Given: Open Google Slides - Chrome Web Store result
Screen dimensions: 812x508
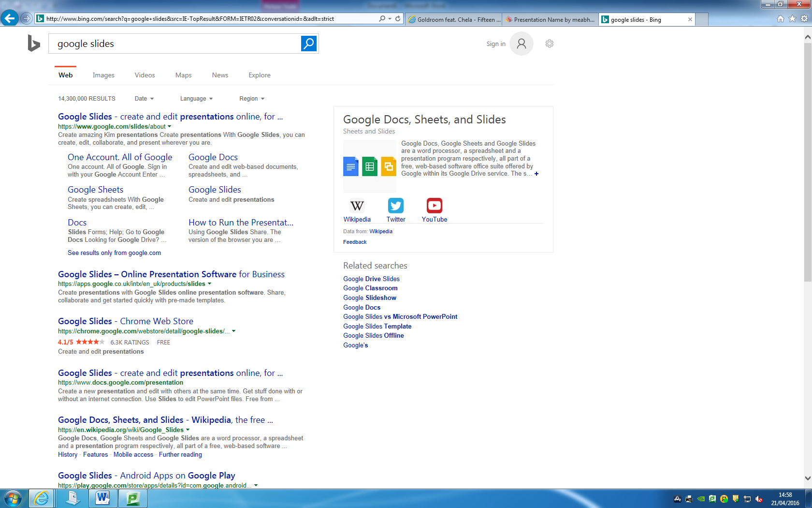Looking at the screenshot, I should pyautogui.click(x=126, y=321).
